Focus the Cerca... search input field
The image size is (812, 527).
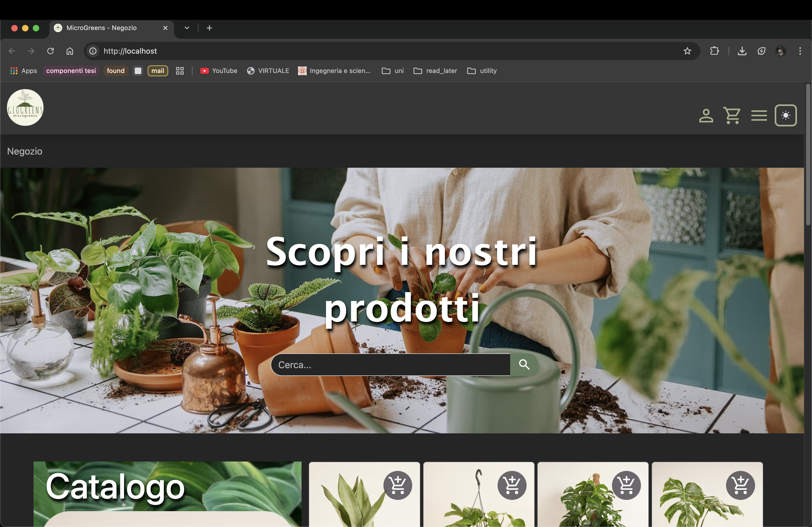(x=390, y=365)
